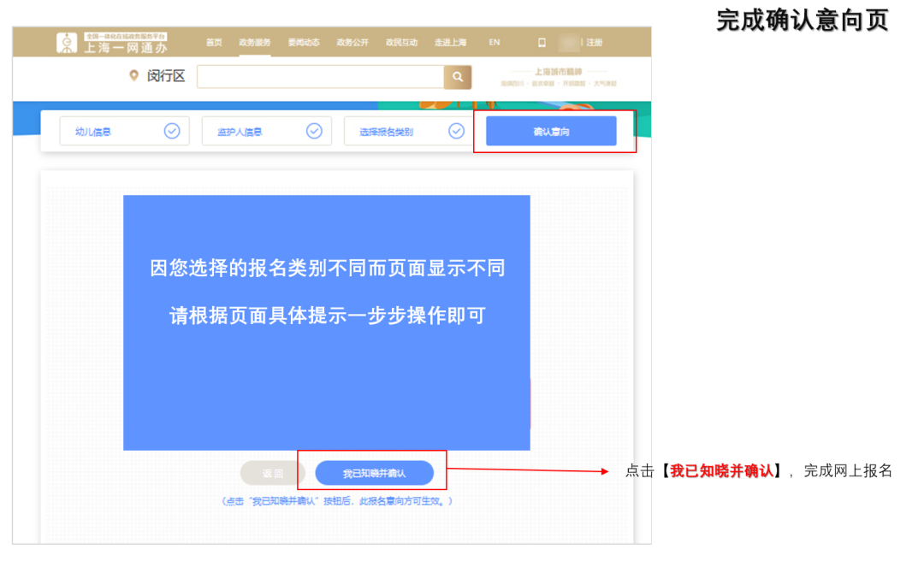Click the 上海城市精神 banner text
The height and width of the screenshot is (567, 924).
tap(558, 72)
